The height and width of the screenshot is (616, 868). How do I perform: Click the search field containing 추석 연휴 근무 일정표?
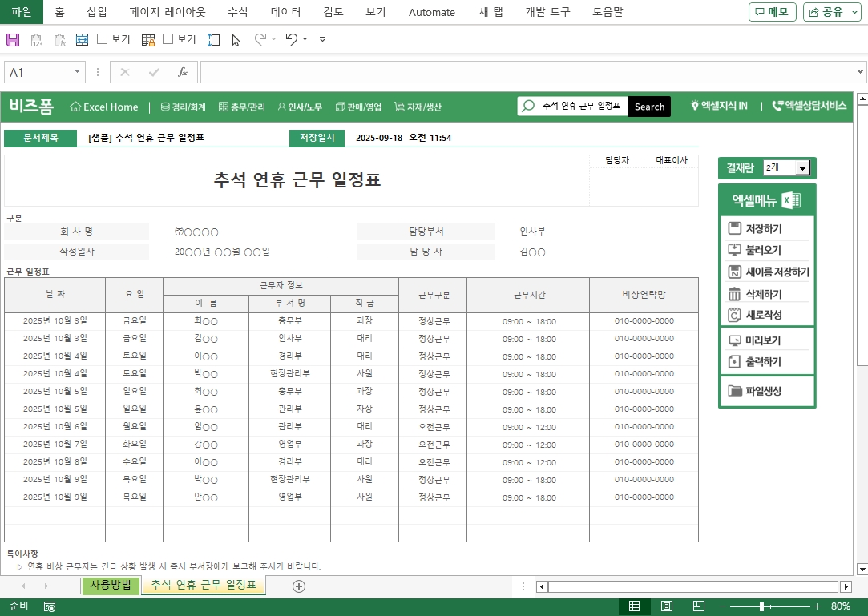coord(580,107)
